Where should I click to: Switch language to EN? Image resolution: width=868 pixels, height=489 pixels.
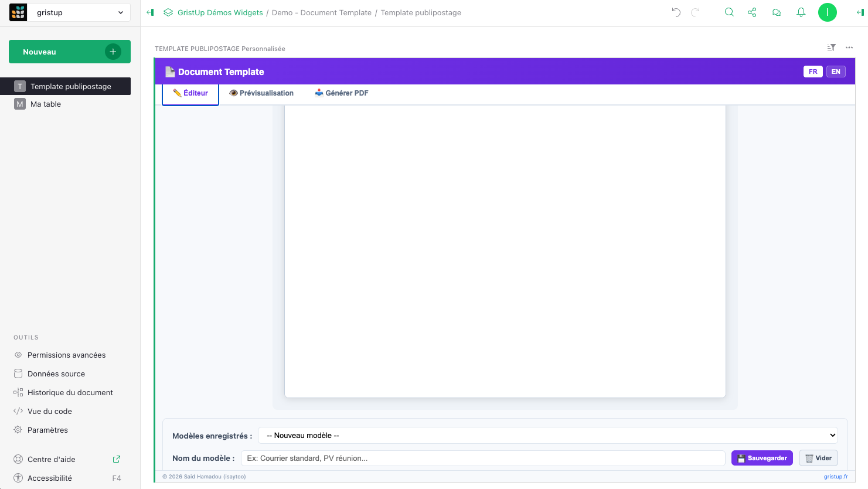click(836, 72)
